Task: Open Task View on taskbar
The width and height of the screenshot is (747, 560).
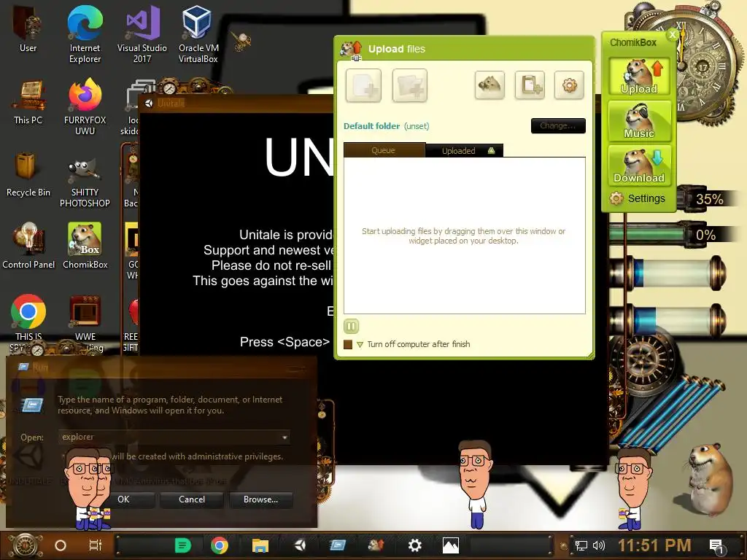Action: 96,545
